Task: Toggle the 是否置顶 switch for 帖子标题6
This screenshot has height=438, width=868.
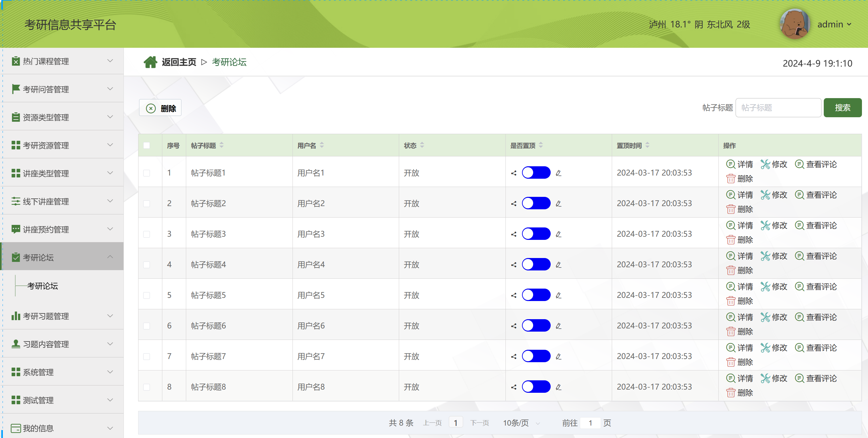Action: coord(536,326)
